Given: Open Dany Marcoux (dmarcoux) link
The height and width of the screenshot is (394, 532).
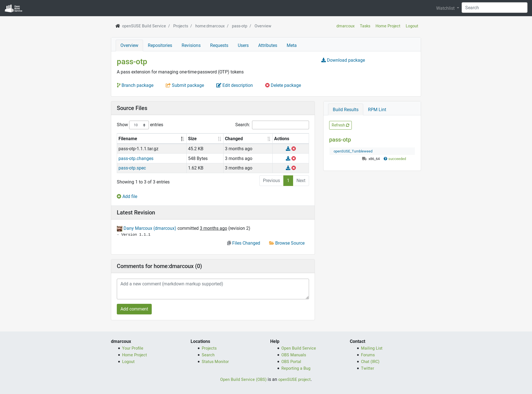Looking at the screenshot, I should point(150,228).
